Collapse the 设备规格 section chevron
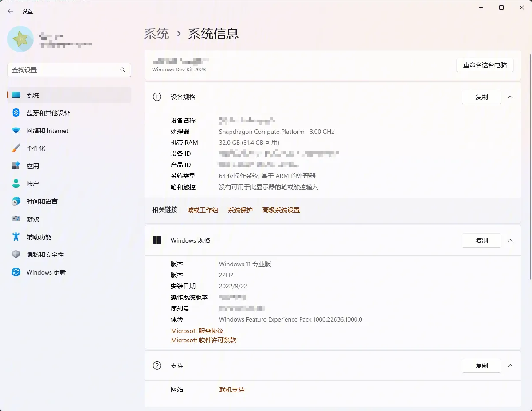 (510, 97)
